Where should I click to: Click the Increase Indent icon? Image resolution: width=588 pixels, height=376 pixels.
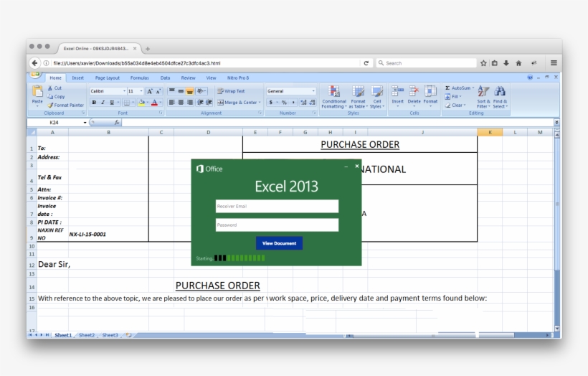point(209,102)
